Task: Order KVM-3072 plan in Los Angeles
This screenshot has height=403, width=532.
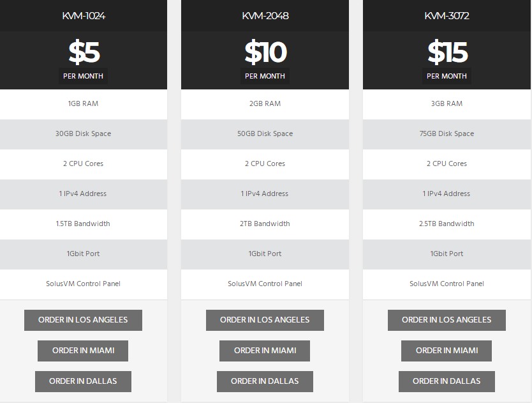Action: [447, 320]
